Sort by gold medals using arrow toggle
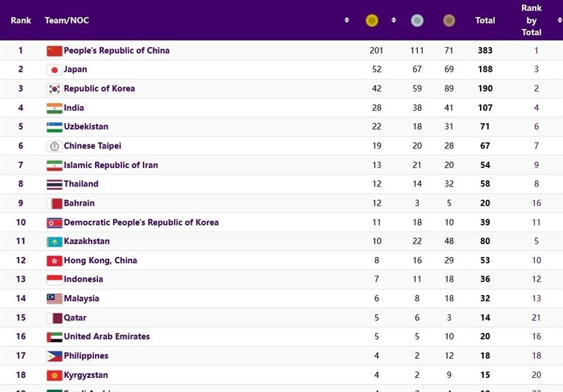 (x=393, y=20)
